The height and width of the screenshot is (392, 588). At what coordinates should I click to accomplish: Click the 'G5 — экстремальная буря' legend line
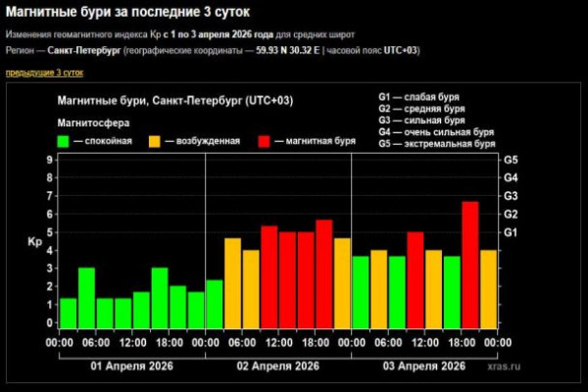[437, 144]
